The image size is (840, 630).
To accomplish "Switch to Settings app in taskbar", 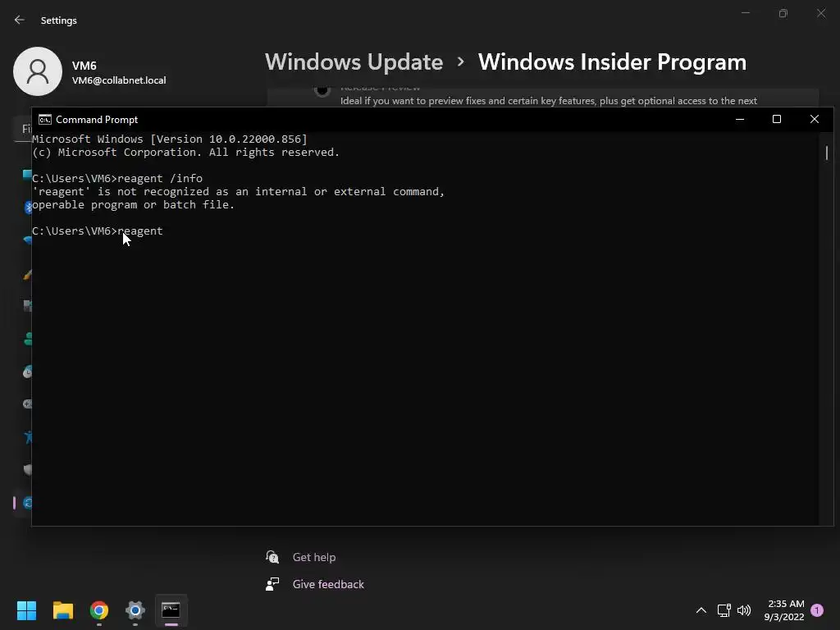I will click(x=135, y=610).
